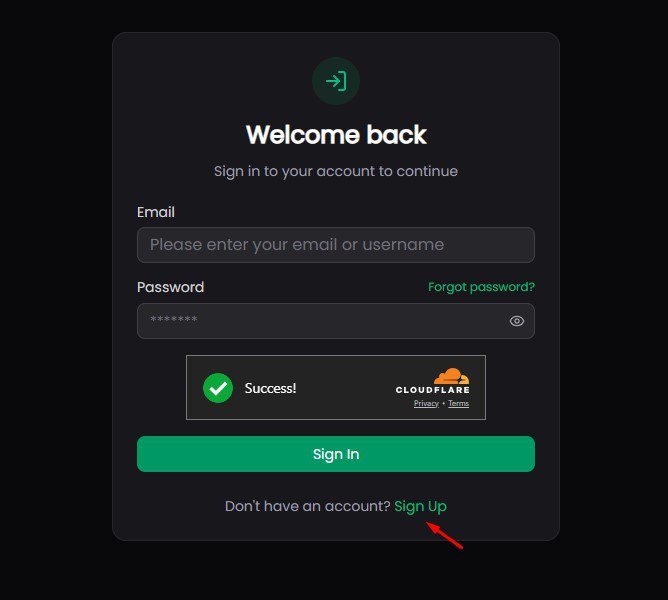
Task: Click the bullet separator between Privacy and Terms
Action: pos(443,403)
